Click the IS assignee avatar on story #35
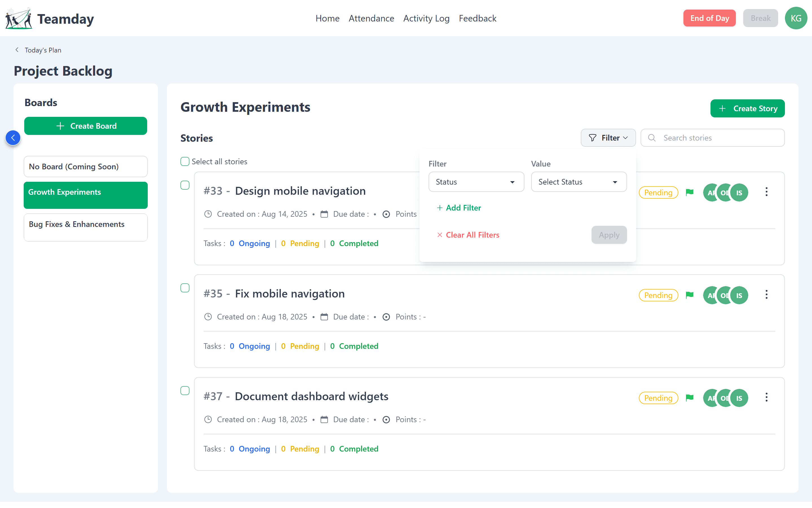Screen dimensions: 812x508 [739, 296]
